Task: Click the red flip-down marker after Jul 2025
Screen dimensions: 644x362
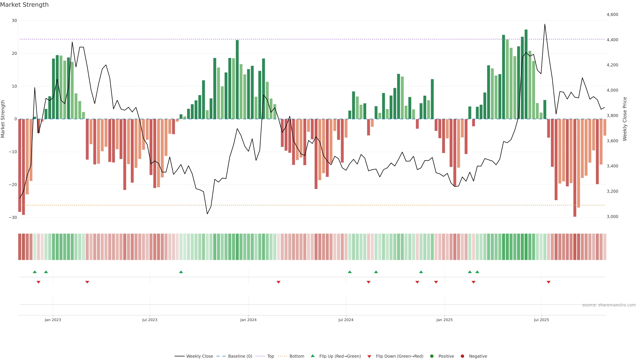Action: click(549, 282)
